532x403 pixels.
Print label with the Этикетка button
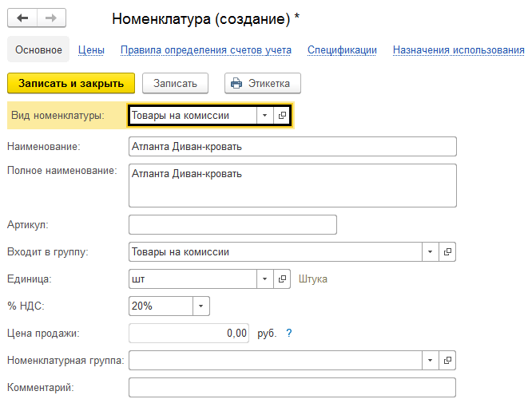pyautogui.click(x=262, y=83)
